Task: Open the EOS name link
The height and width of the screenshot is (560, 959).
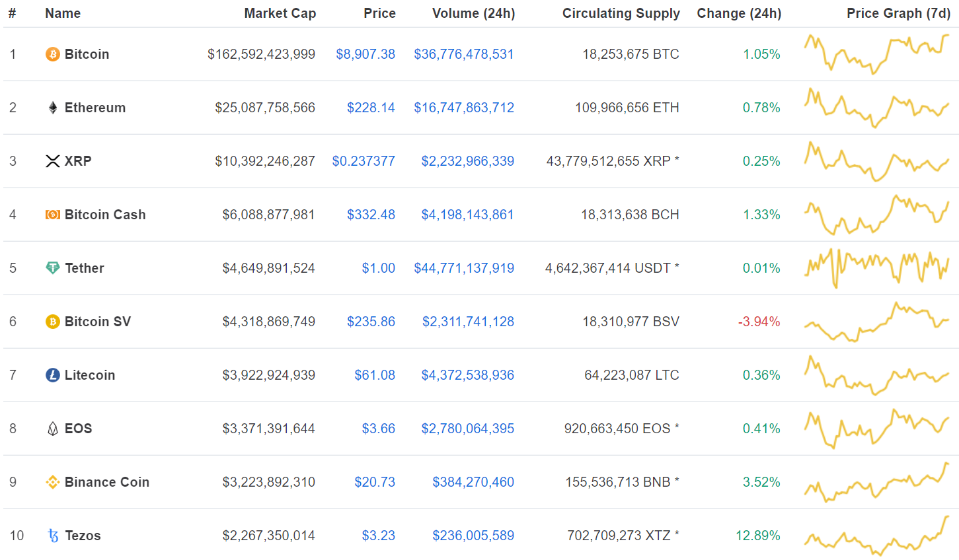Action: click(78, 429)
